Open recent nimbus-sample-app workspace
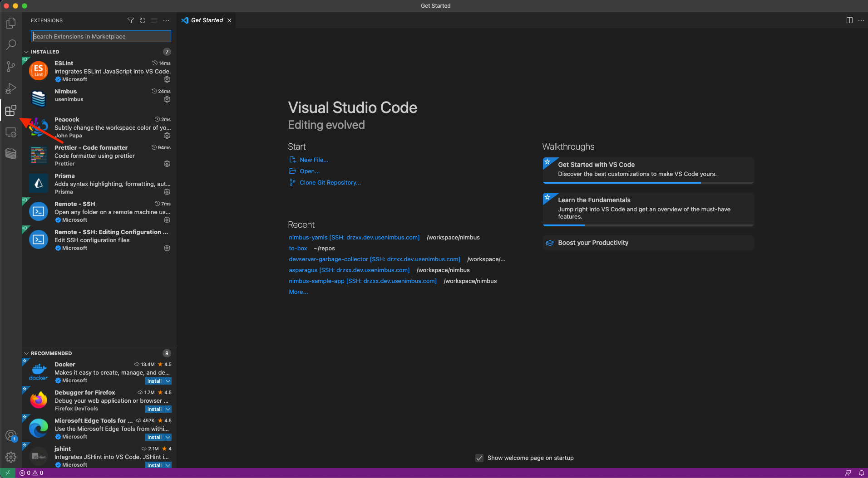The height and width of the screenshot is (478, 868). coord(363,281)
